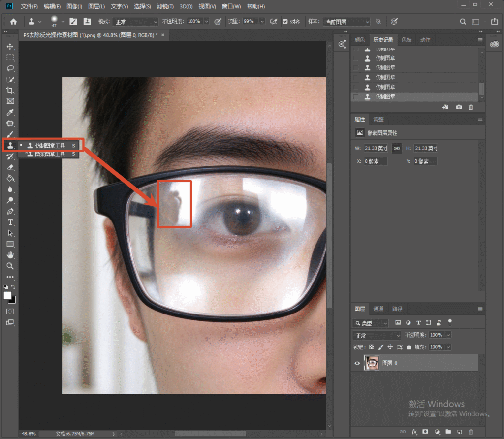This screenshot has height=439, width=504.
Task: Create new snapshot with camera icon
Action: tap(459, 107)
